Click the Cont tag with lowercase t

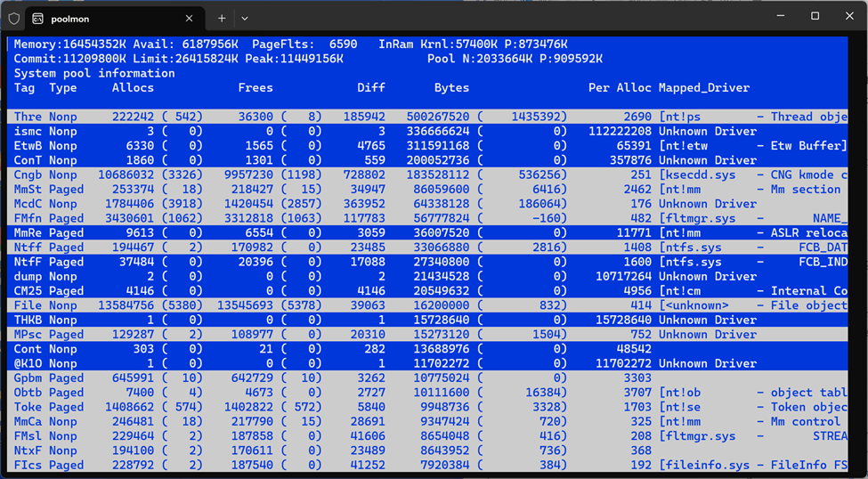28,349
